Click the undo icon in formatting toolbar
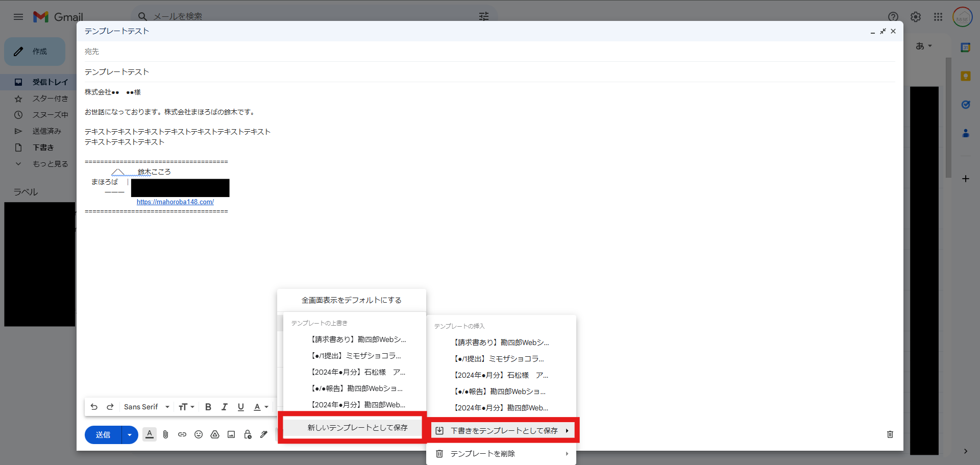980x465 pixels. tap(94, 407)
